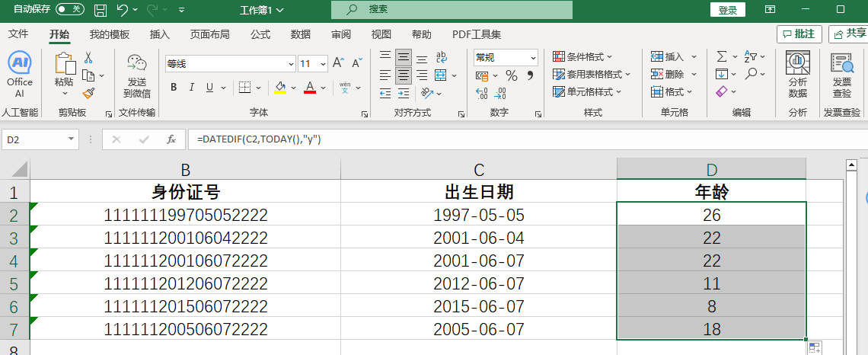The image size is (868, 355).
Task: Toggle wrap text
Action: point(441,57)
